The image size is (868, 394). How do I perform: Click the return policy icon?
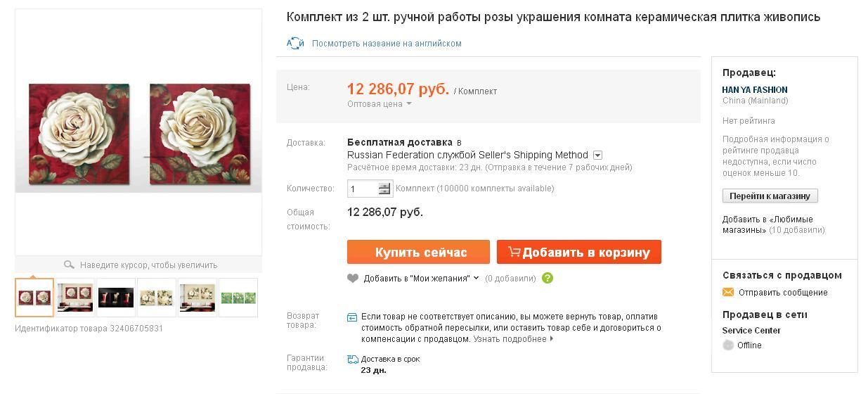pos(353,317)
